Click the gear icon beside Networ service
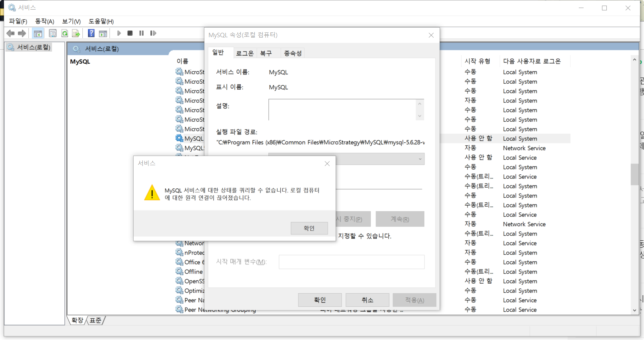This screenshot has width=644, height=340. [x=179, y=243]
